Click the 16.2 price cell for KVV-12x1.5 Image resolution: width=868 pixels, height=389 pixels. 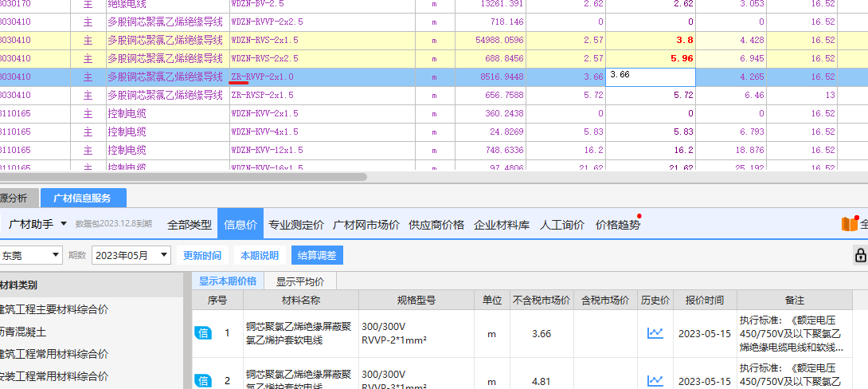(651, 150)
